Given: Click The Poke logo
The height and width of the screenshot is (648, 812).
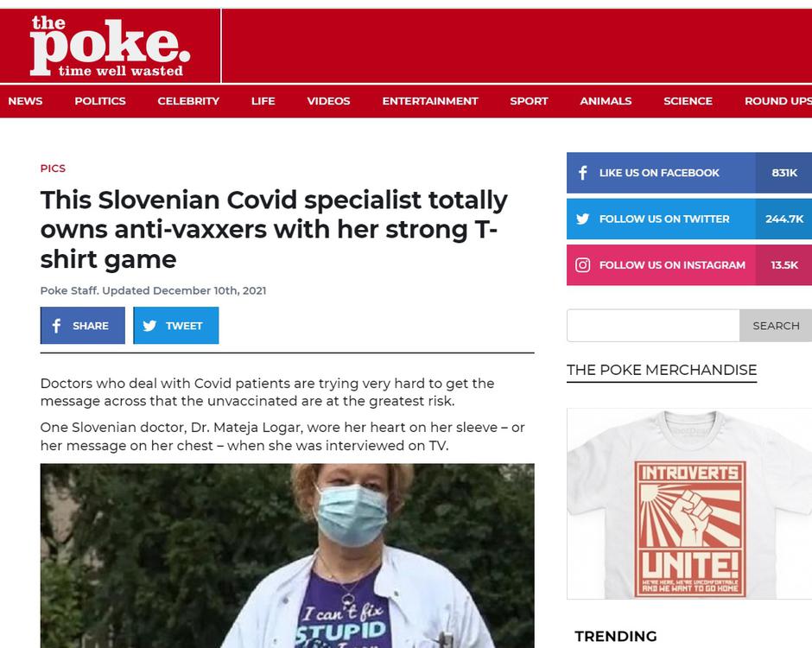Looking at the screenshot, I should 110,46.
